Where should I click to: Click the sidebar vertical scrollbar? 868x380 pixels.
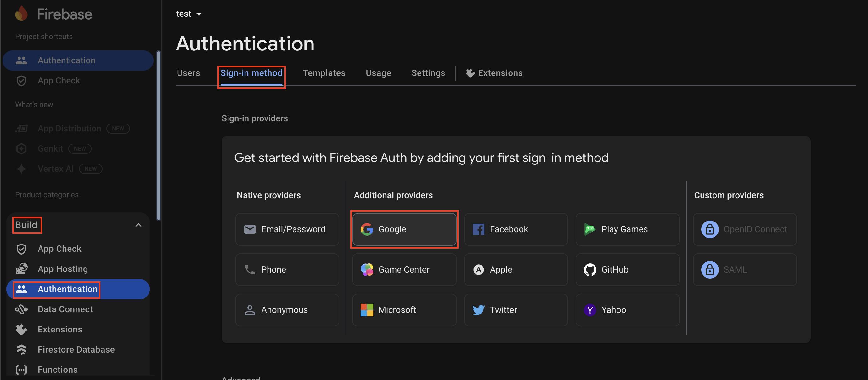(x=158, y=136)
